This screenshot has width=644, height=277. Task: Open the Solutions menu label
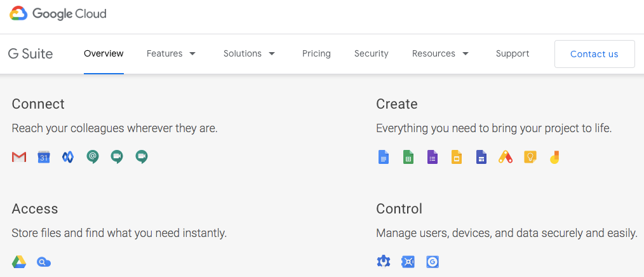(x=243, y=53)
